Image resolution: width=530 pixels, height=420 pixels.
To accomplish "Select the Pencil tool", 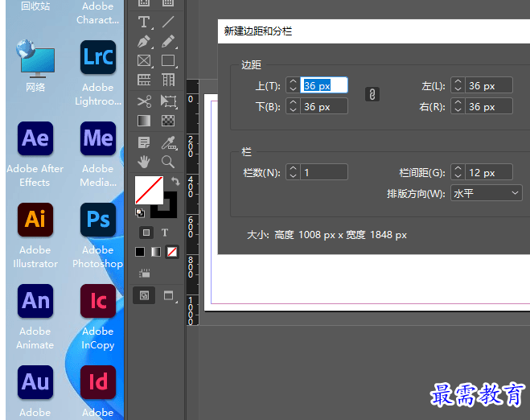I will (x=168, y=42).
